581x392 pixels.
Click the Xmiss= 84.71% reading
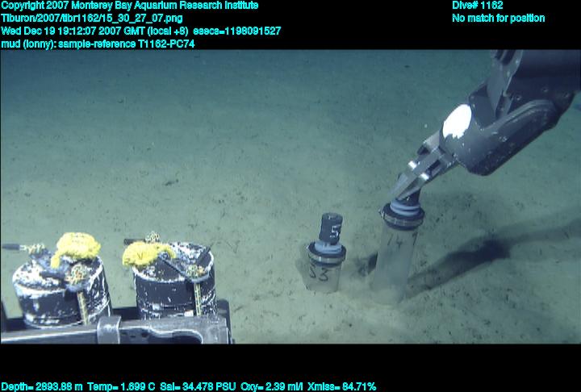[x=341, y=387]
